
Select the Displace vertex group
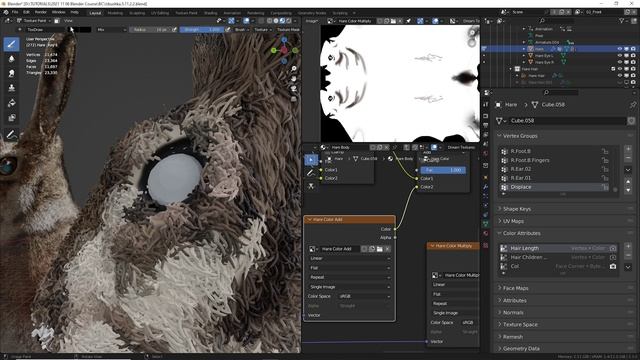point(555,187)
